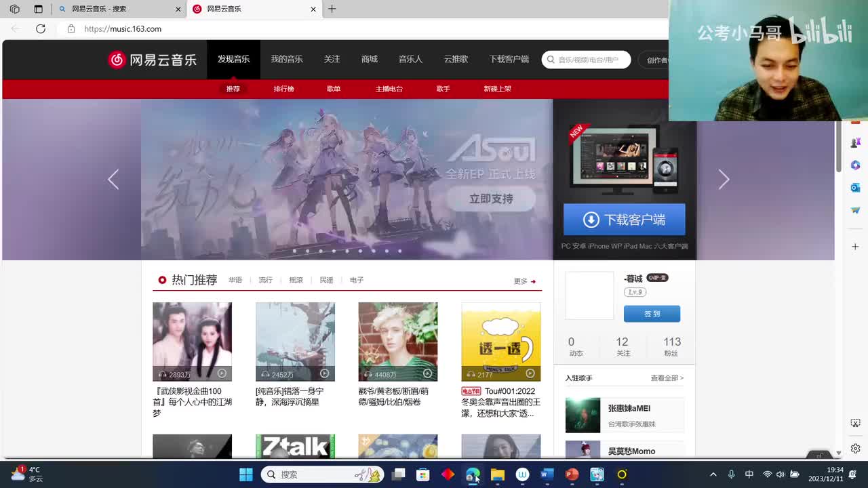Open 更多 hot recommendations link
868x488 pixels.
525,281
